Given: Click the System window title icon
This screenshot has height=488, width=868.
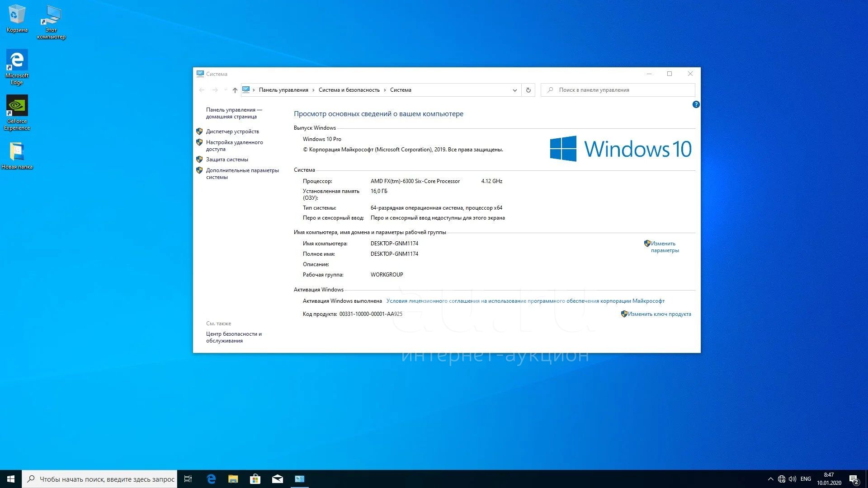Looking at the screenshot, I should [x=200, y=74].
